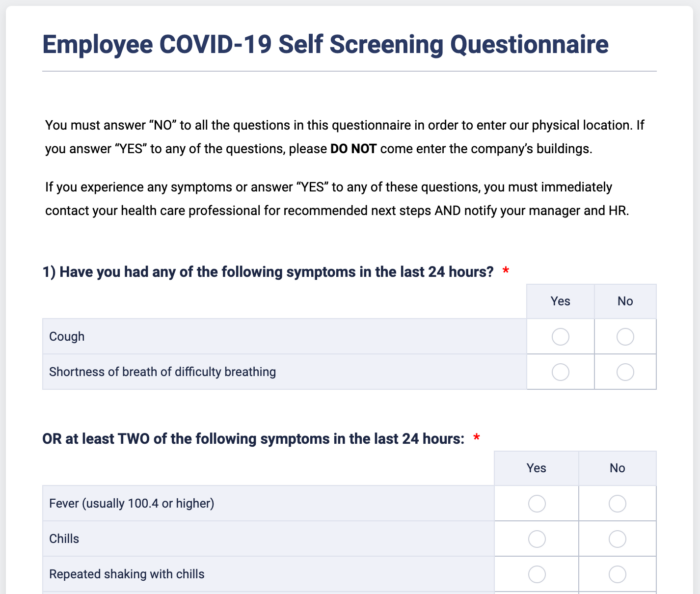700x594 pixels.
Task: Choose No for Shortness of breath
Action: [x=625, y=372]
